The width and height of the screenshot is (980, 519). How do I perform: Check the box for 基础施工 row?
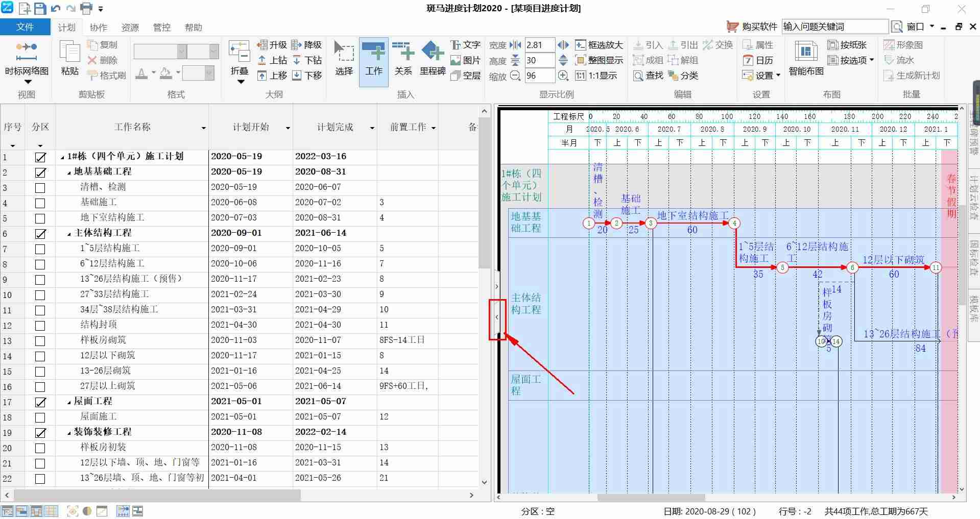tap(40, 203)
